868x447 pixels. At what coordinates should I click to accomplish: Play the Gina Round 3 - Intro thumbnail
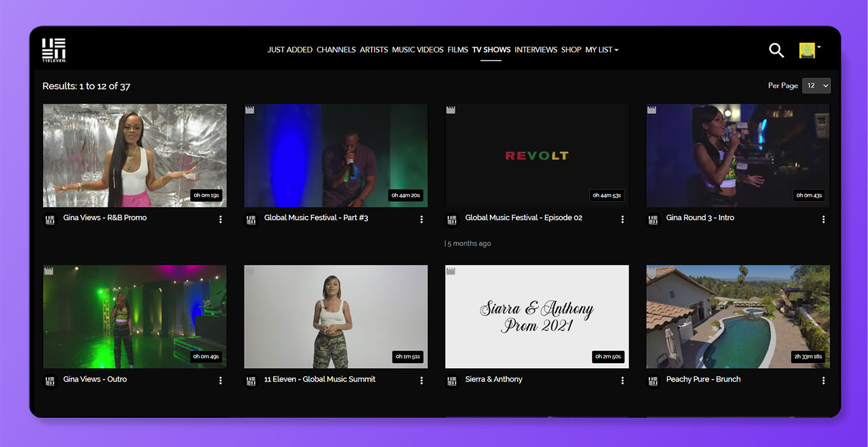coord(738,156)
